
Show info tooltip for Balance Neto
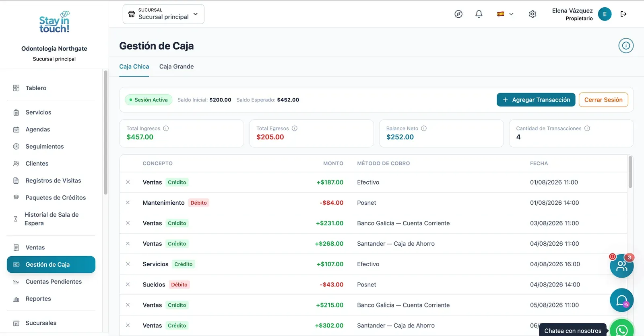click(424, 129)
